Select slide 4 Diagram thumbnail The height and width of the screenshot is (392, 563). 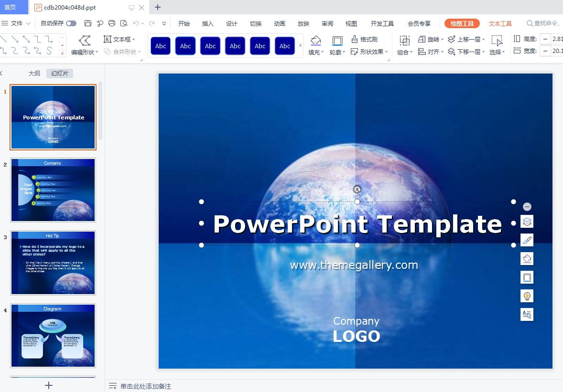(53, 336)
